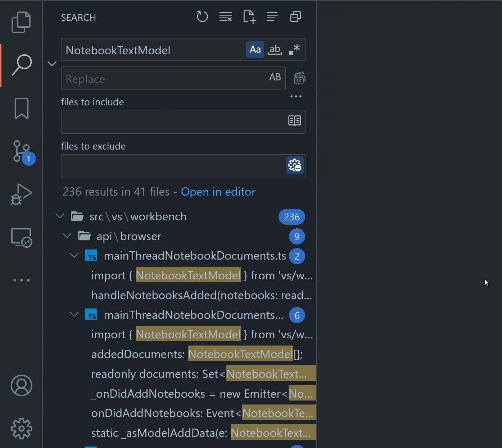
Task: Open the Source Control view
Action: (x=21, y=151)
